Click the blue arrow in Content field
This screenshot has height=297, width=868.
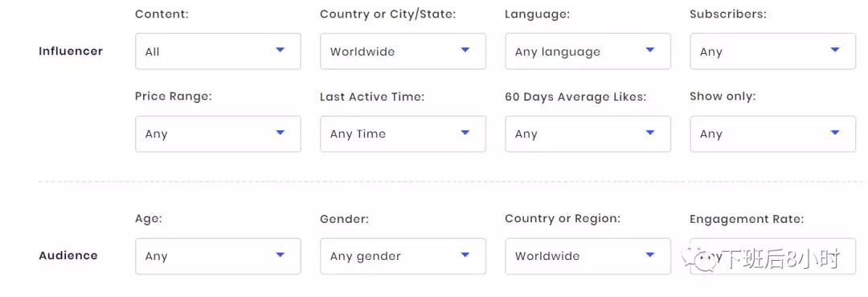[x=280, y=50]
